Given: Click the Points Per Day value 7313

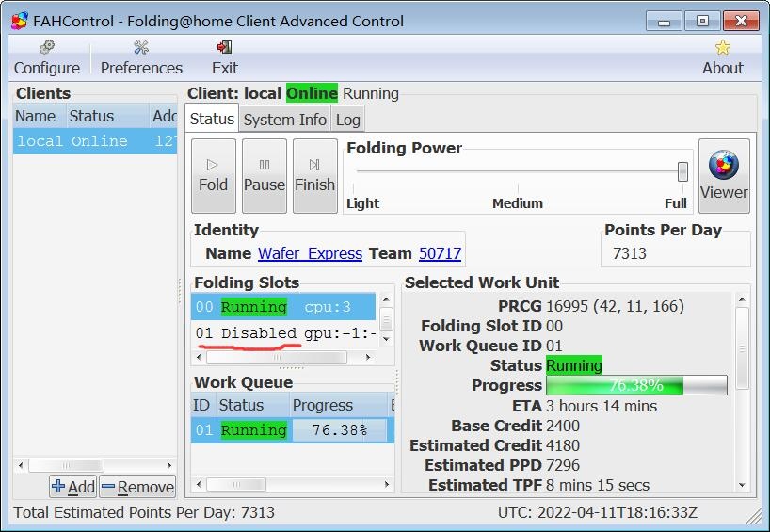Looking at the screenshot, I should pos(630,253).
